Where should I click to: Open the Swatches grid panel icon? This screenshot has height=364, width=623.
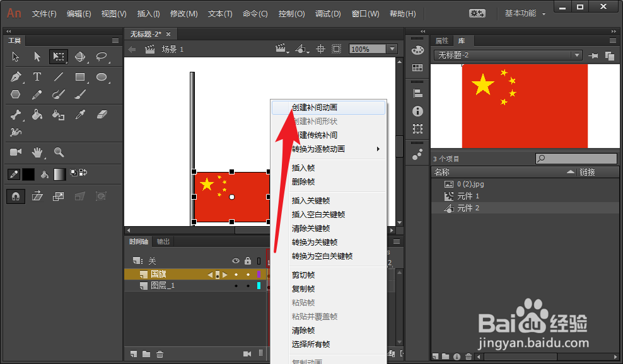(x=417, y=67)
